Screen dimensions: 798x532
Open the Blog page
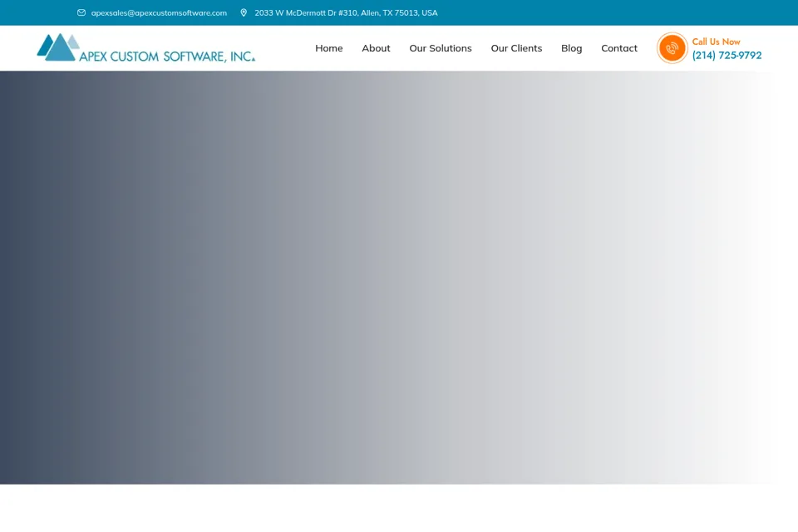coord(572,48)
